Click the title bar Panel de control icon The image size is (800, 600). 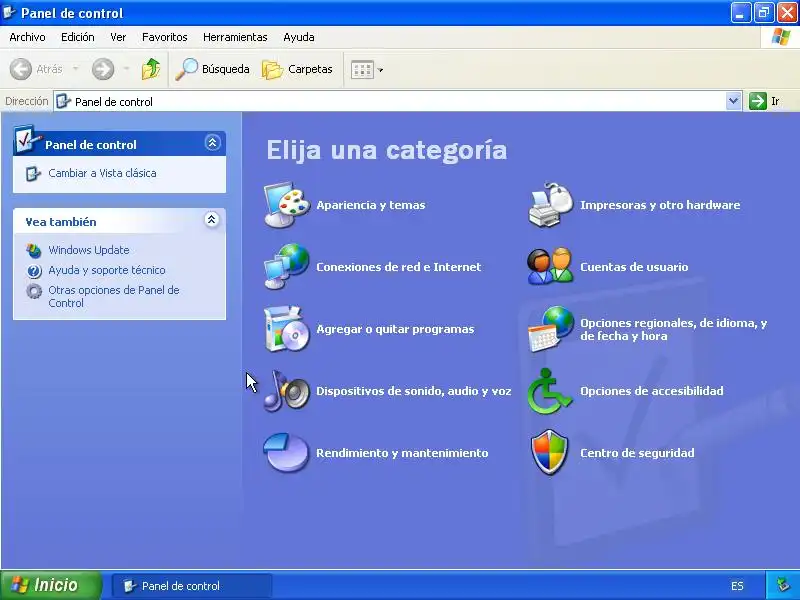tap(9, 12)
